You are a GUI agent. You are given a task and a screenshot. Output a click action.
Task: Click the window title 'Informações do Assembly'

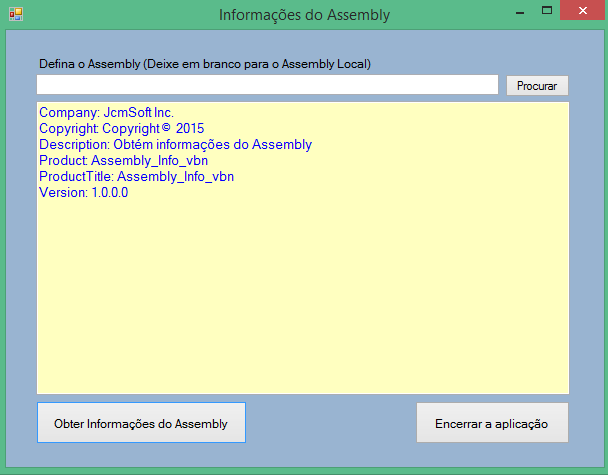(x=304, y=15)
